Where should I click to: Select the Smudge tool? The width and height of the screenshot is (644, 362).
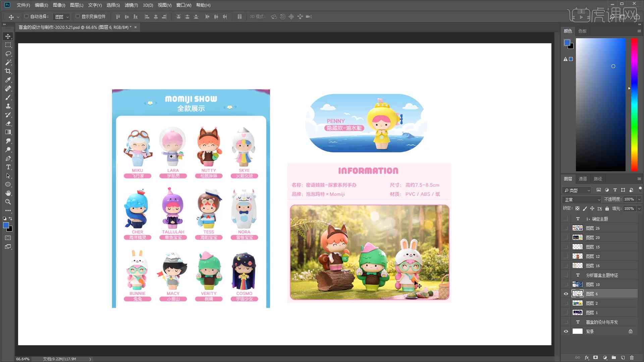8,141
